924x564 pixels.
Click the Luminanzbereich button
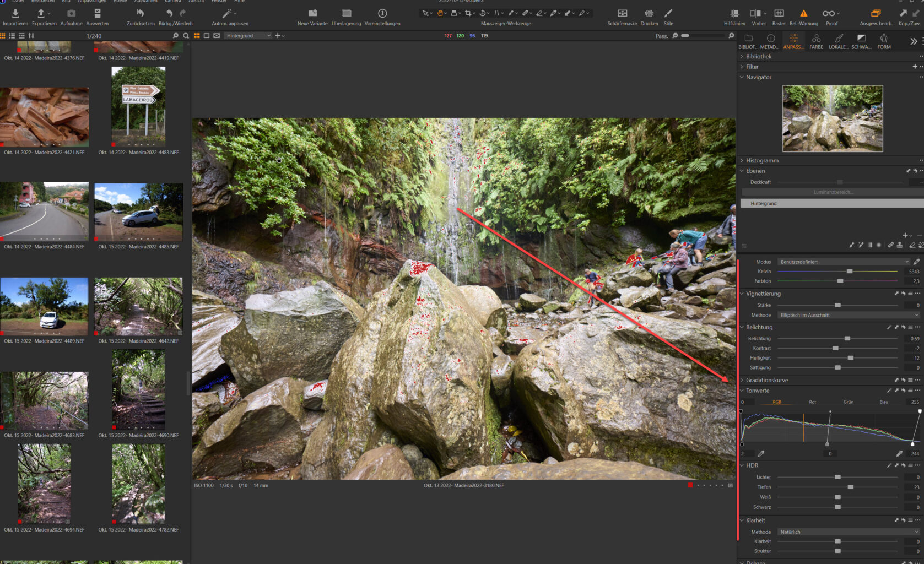pyautogui.click(x=833, y=192)
